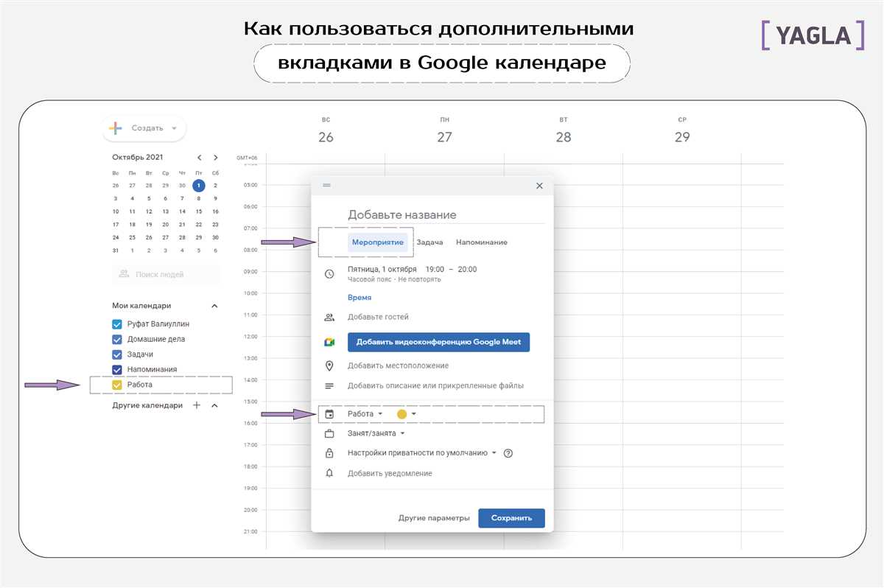Uncheck the Задачи calendar checkbox
The image size is (884, 588).
click(116, 354)
